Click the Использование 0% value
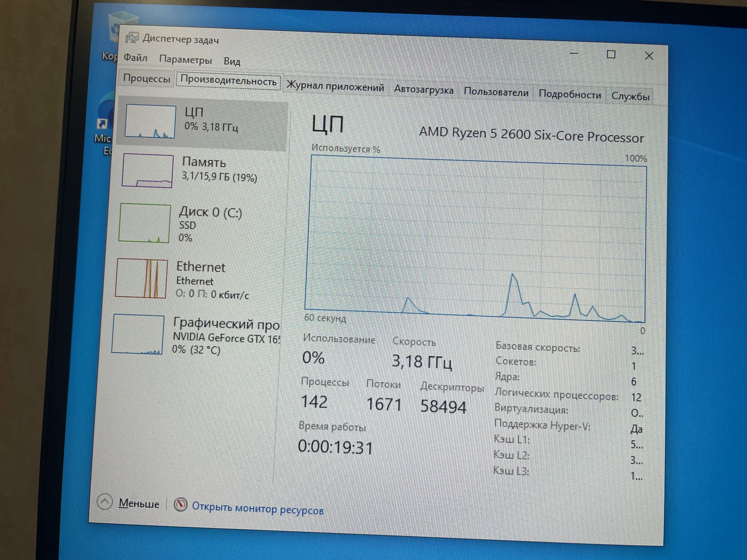747x560 pixels. click(x=313, y=357)
